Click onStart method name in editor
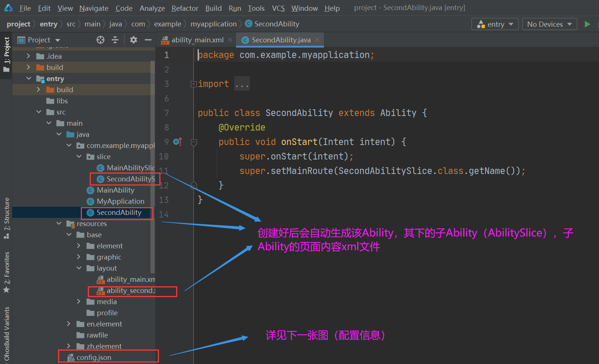The height and width of the screenshot is (364, 599). pyautogui.click(x=299, y=142)
